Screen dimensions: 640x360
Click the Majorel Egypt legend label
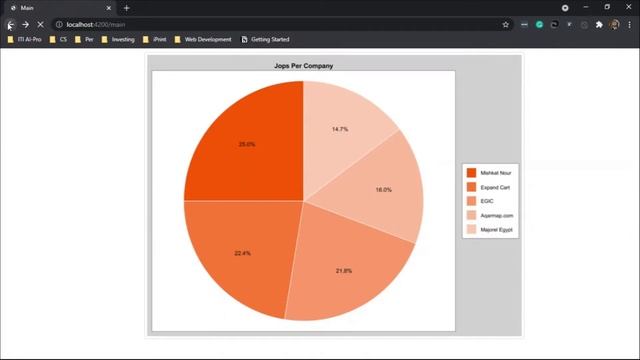coord(496,230)
